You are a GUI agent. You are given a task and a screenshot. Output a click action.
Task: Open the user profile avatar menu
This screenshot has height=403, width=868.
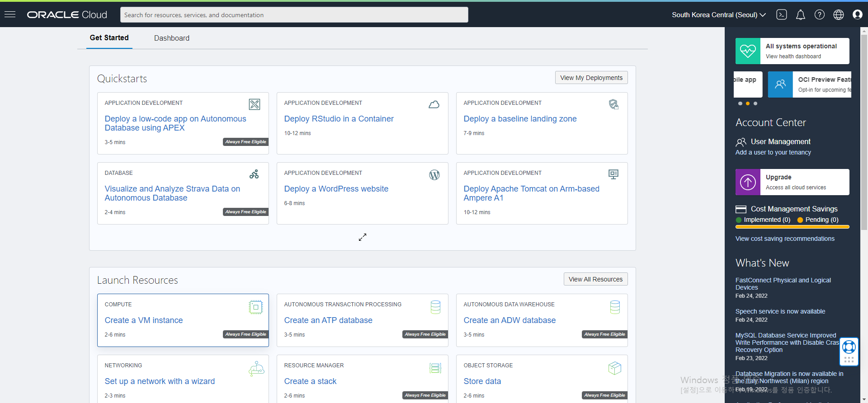click(x=858, y=14)
